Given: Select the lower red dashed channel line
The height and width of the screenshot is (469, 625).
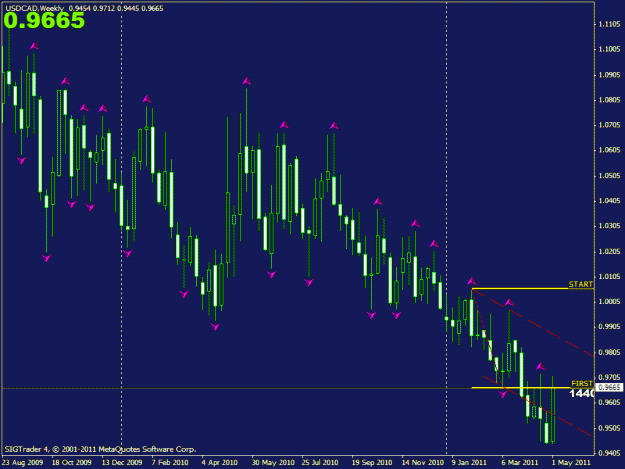Looking at the screenshot, I should coord(537,406).
